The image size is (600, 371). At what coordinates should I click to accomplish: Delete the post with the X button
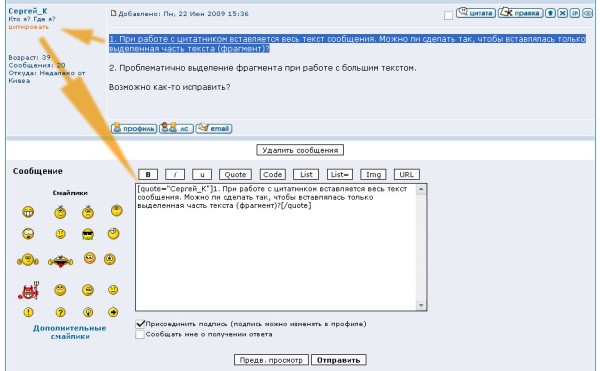pos(562,13)
